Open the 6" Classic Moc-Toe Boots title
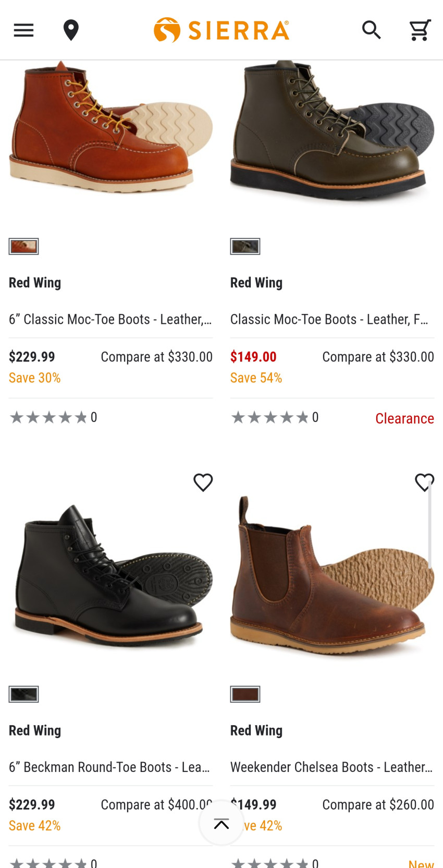Screen dimensions: 443x868 point(110,319)
